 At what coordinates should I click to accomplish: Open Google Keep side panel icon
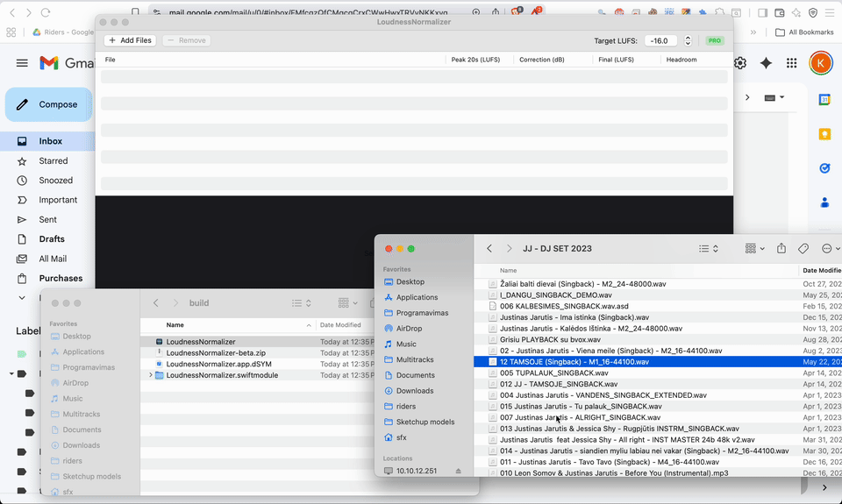pos(824,134)
